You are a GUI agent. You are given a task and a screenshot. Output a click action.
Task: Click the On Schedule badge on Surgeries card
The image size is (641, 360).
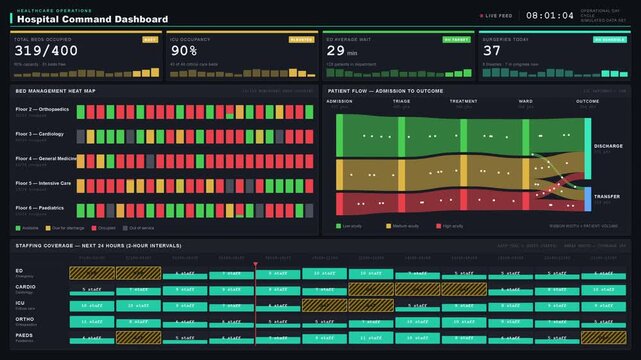610,40
